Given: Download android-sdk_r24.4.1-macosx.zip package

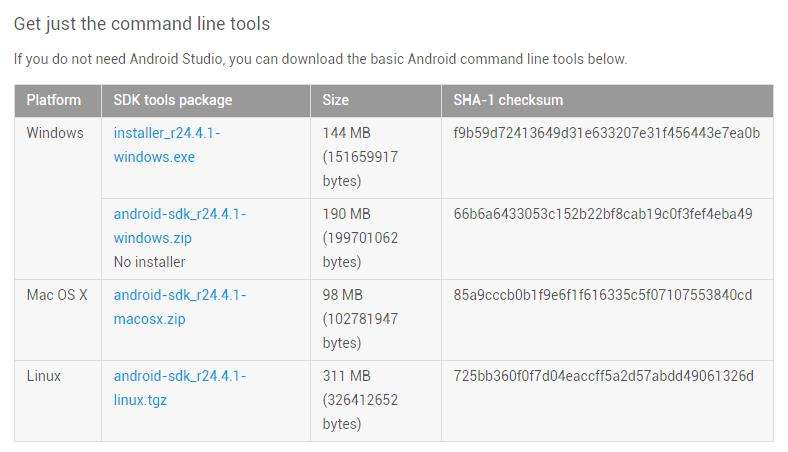Looking at the screenshot, I should click(180, 307).
